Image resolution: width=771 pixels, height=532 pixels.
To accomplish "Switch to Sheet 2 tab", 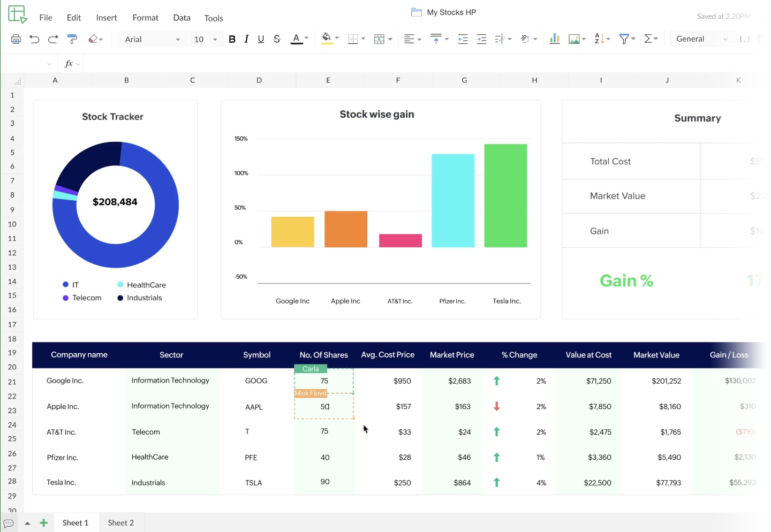I will click(x=120, y=522).
